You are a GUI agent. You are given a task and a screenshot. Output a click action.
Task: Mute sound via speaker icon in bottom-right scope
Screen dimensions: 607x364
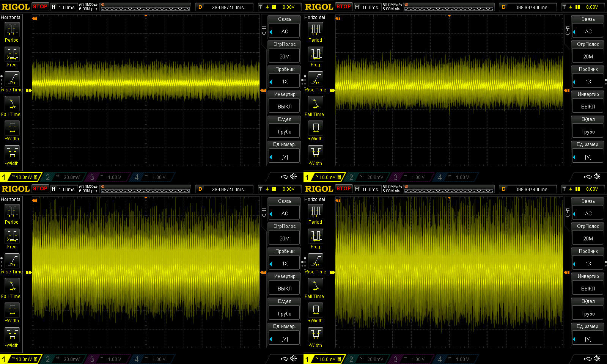pos(597,359)
